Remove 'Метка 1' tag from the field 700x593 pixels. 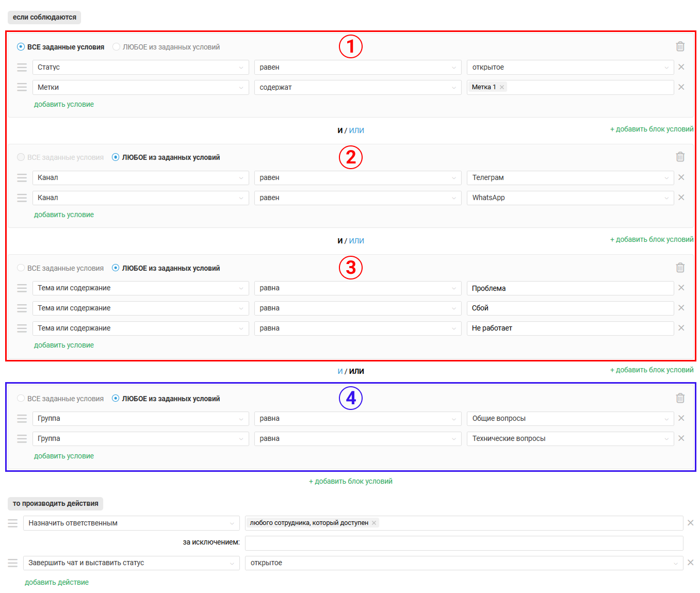click(502, 87)
